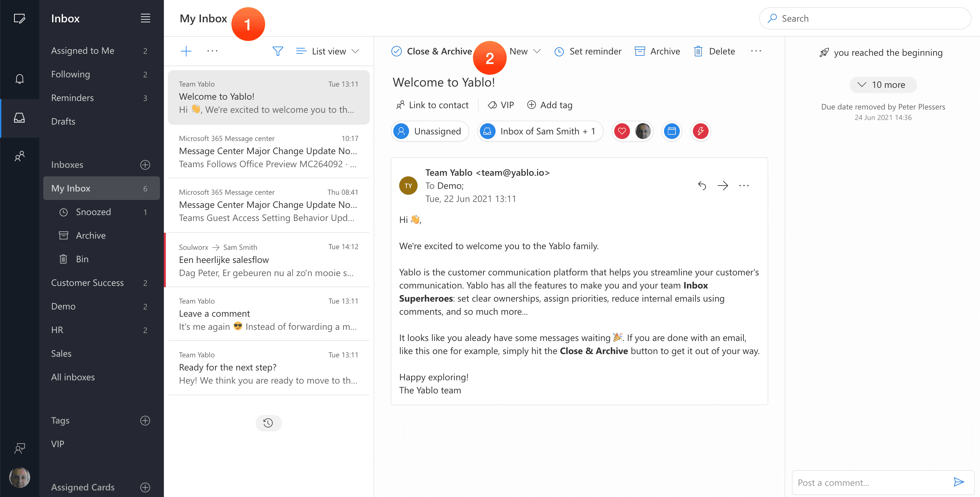
Task: Collapse sidebar with hamburger menu icon
Action: point(145,18)
